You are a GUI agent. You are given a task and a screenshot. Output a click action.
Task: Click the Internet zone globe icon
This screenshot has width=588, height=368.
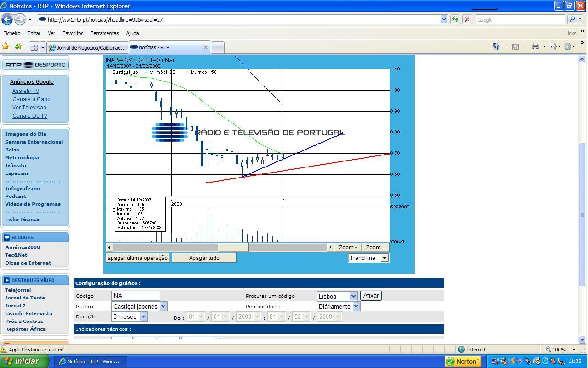[x=461, y=350]
